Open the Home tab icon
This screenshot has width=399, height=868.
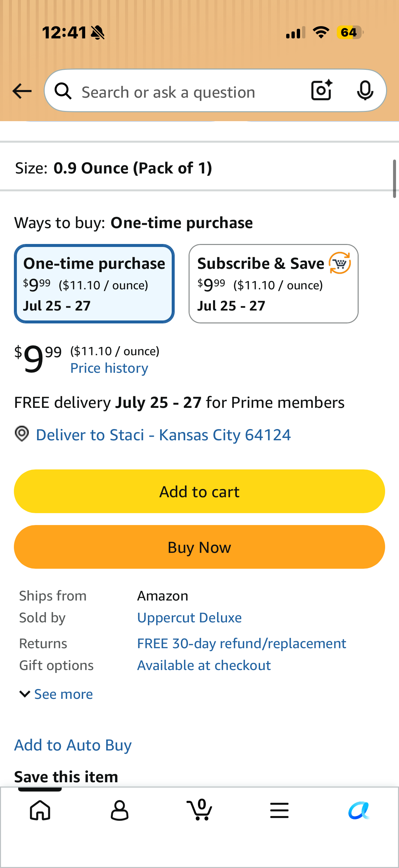[x=40, y=810]
